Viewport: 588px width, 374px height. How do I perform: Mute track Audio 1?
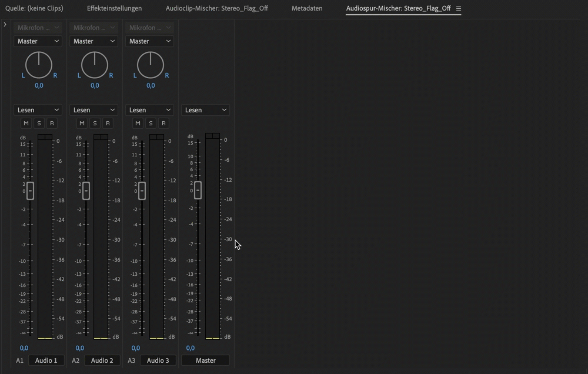click(26, 123)
